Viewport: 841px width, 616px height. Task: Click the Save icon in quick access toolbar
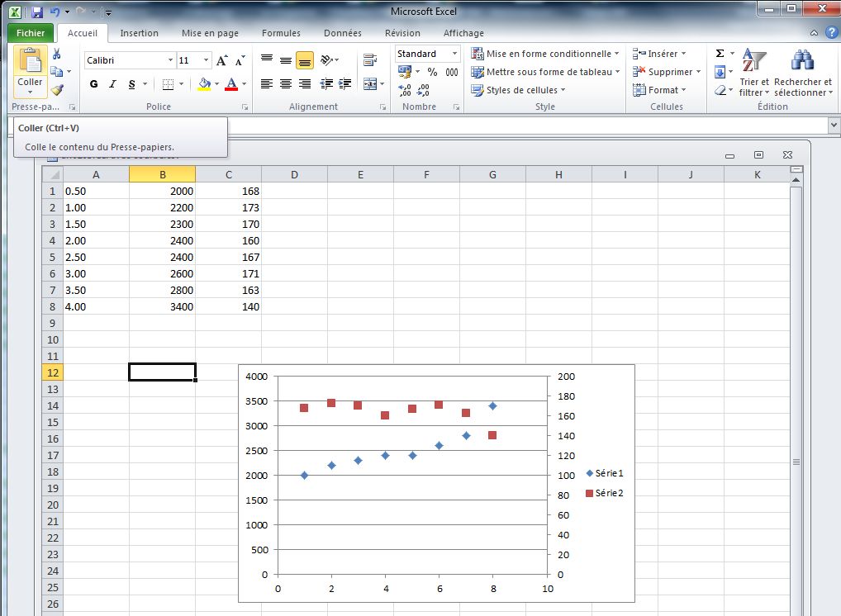pyautogui.click(x=36, y=12)
